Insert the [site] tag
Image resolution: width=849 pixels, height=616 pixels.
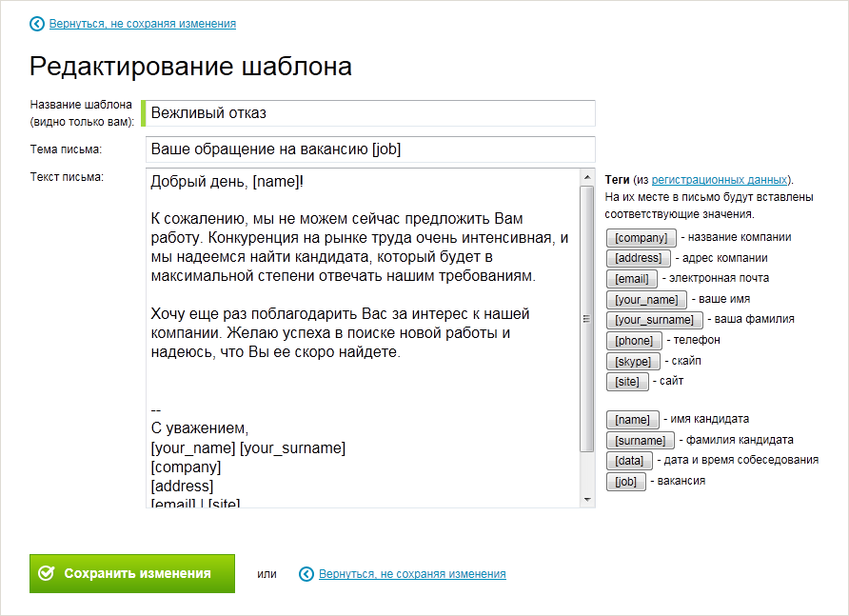(627, 382)
